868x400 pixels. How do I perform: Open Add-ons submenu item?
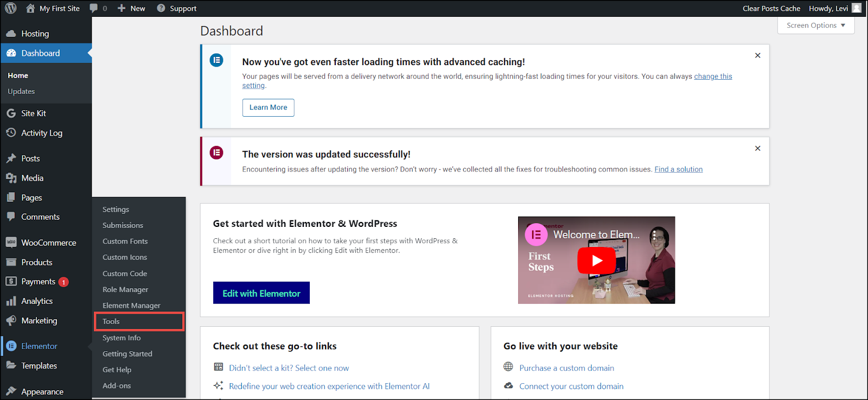pyautogui.click(x=117, y=386)
